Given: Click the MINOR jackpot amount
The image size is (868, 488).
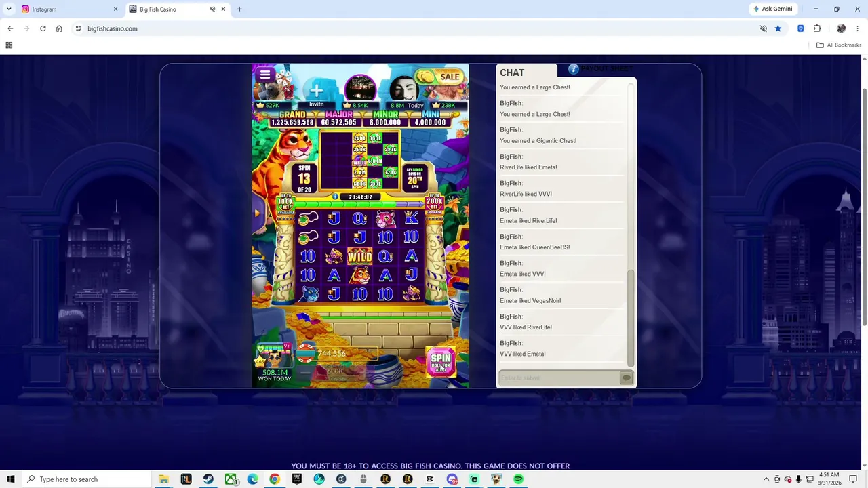Looking at the screenshot, I should click(x=384, y=123).
